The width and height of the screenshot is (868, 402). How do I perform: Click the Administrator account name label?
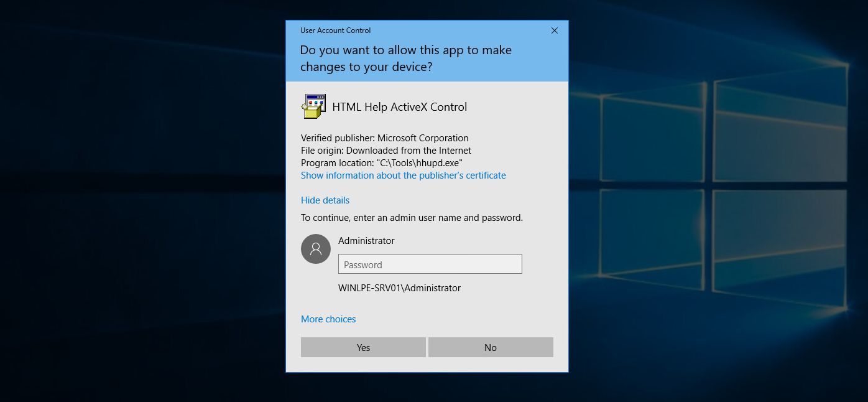tap(366, 241)
